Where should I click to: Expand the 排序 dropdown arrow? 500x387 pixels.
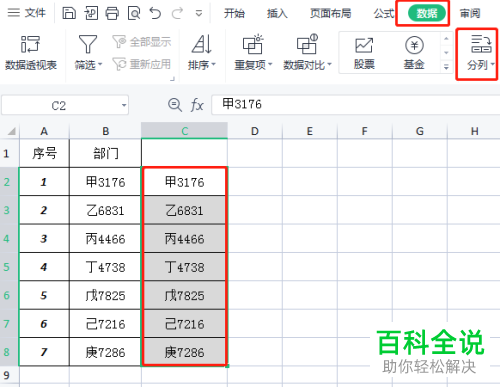pyautogui.click(x=214, y=64)
